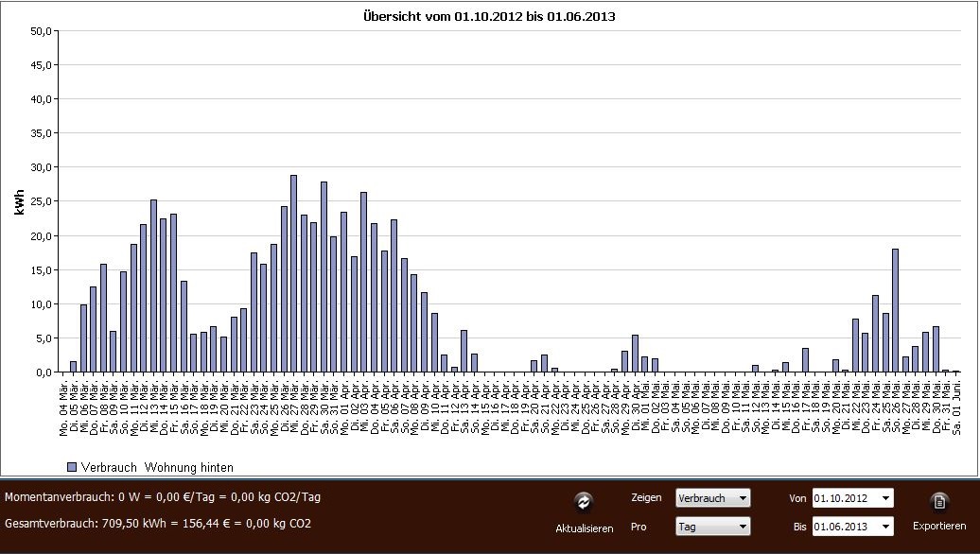The image size is (980, 554).
Task: Open the Pro dropdown showing Tag
Action: 712,527
